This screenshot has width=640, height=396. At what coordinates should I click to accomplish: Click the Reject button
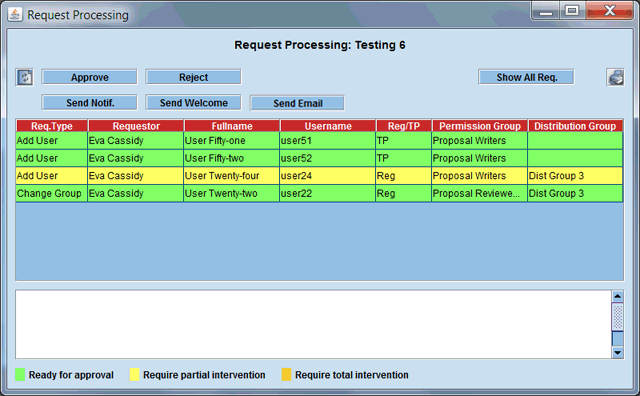click(193, 77)
